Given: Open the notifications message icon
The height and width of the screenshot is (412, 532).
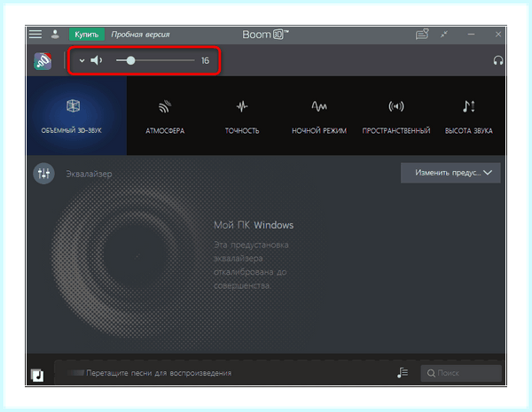Looking at the screenshot, I should click(422, 35).
